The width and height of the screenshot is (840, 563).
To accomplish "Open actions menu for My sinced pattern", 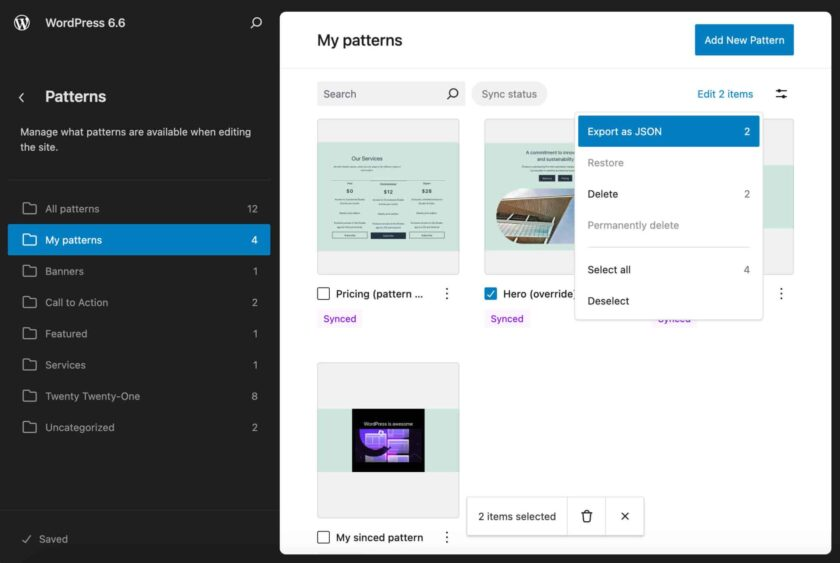I will (x=447, y=537).
